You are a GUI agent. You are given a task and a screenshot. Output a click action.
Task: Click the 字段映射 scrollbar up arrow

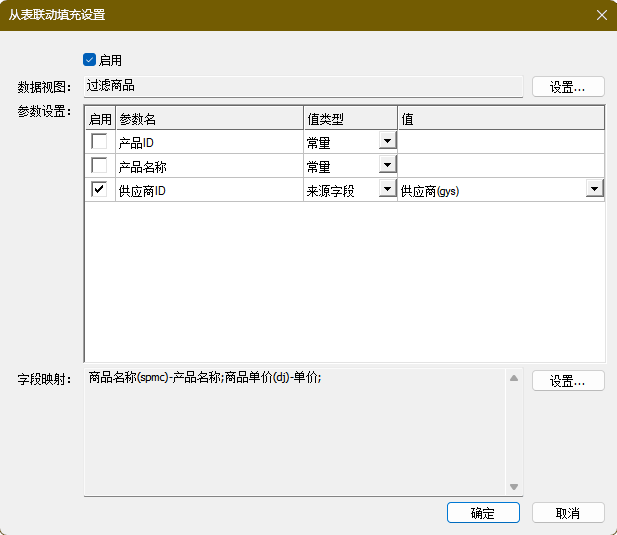click(514, 378)
